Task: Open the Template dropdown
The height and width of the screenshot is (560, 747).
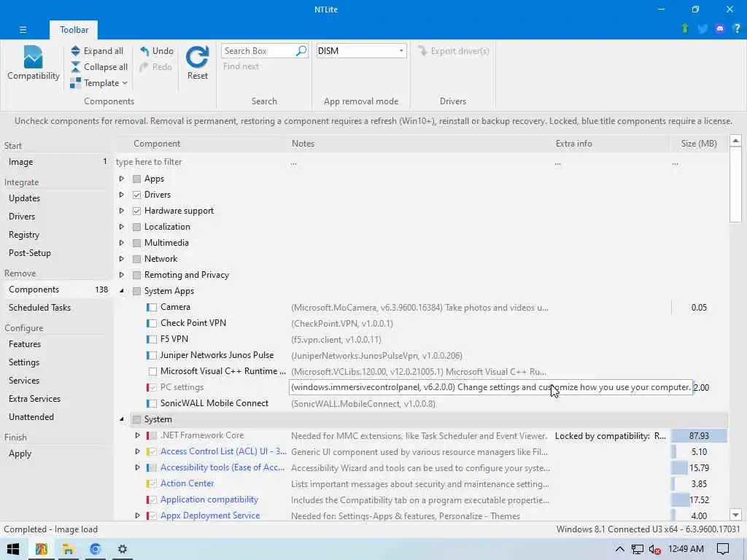Action: click(x=98, y=83)
